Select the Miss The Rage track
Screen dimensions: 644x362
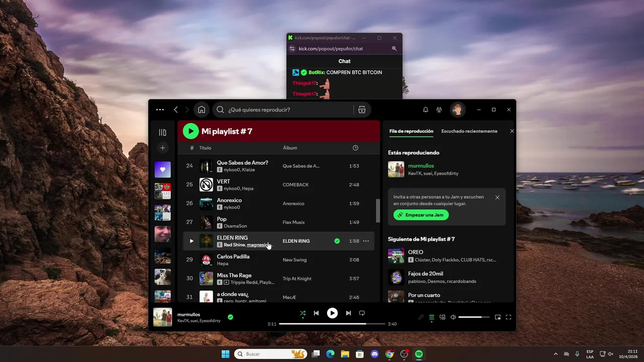point(234,275)
